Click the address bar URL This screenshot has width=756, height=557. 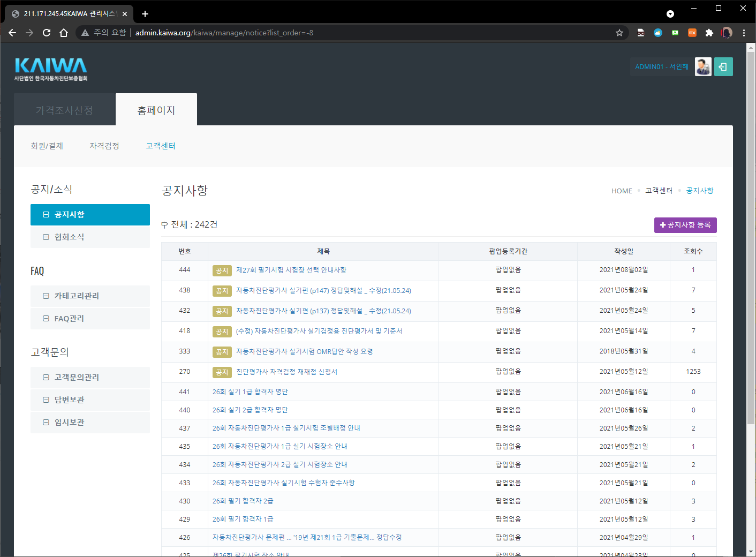pyautogui.click(x=224, y=33)
